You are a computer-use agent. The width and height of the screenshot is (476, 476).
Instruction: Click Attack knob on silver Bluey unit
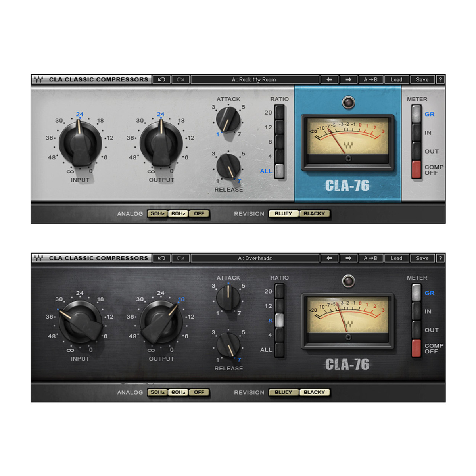(228, 119)
